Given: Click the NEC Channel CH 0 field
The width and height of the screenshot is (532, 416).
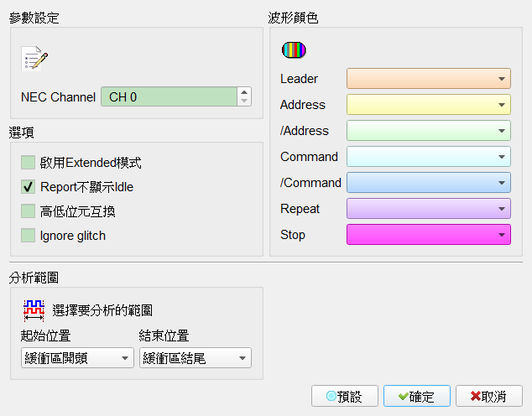Looking at the screenshot, I should (169, 97).
